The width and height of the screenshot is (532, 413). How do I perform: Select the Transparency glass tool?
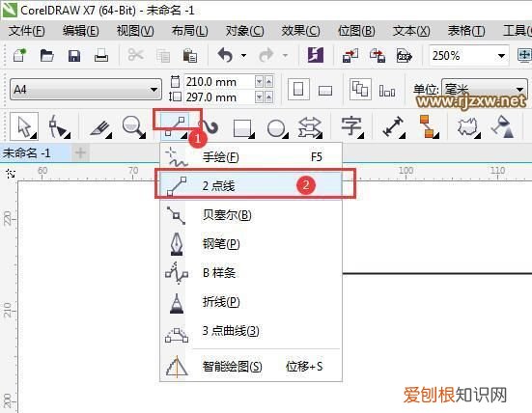[503, 126]
